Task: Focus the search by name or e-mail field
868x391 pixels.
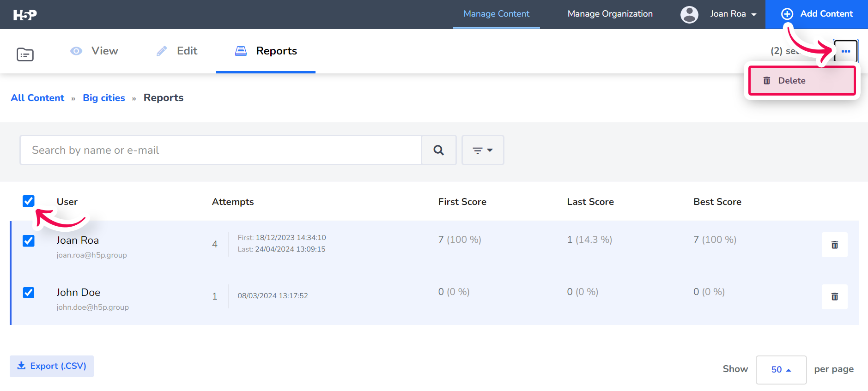Action: pos(221,150)
